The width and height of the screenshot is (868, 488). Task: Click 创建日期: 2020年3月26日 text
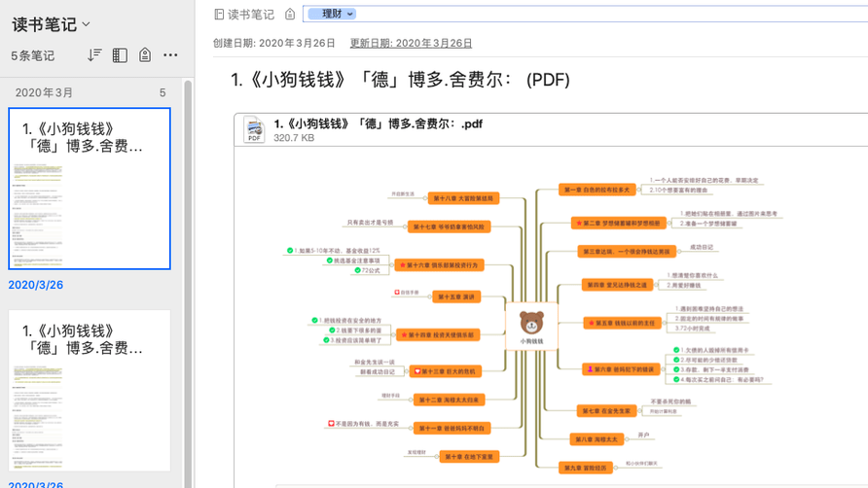274,43
